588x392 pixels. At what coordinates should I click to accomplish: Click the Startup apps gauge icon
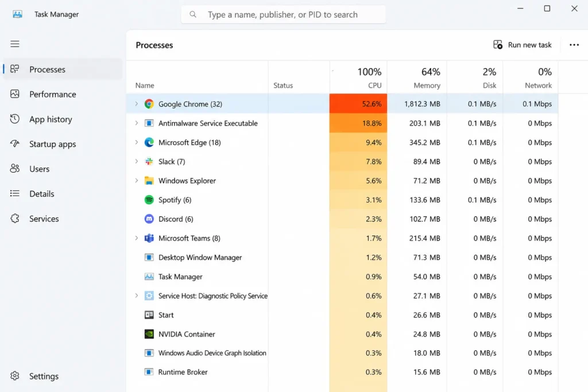pyautogui.click(x=14, y=143)
